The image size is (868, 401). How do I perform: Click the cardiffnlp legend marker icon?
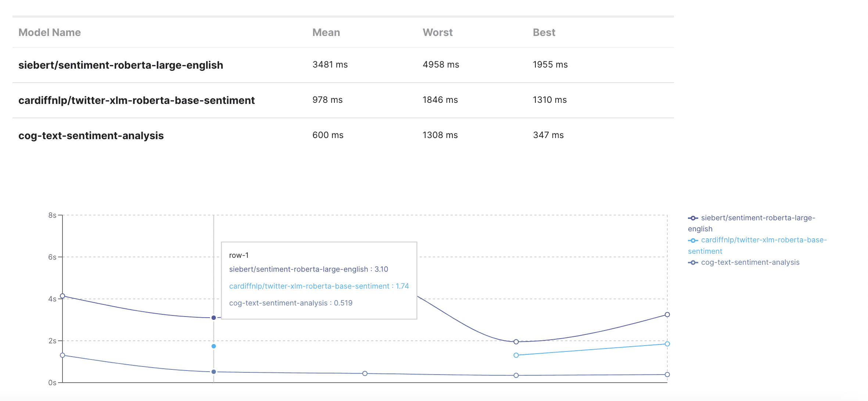[x=693, y=241]
